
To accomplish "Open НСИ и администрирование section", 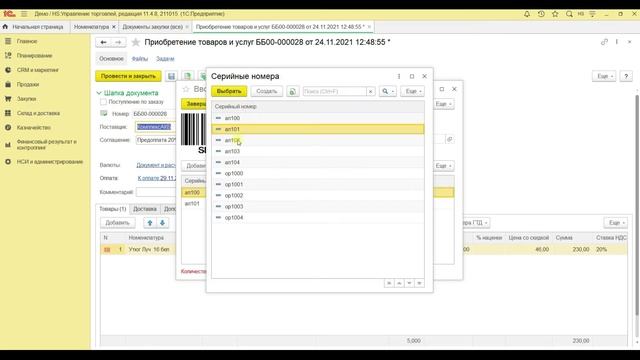I will pyautogui.click(x=50, y=162).
